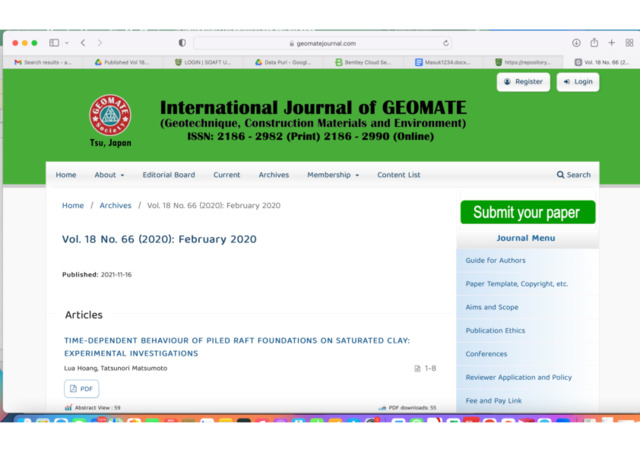Open the Fee and Pay Link
This screenshot has width=640, height=452.
click(x=493, y=401)
